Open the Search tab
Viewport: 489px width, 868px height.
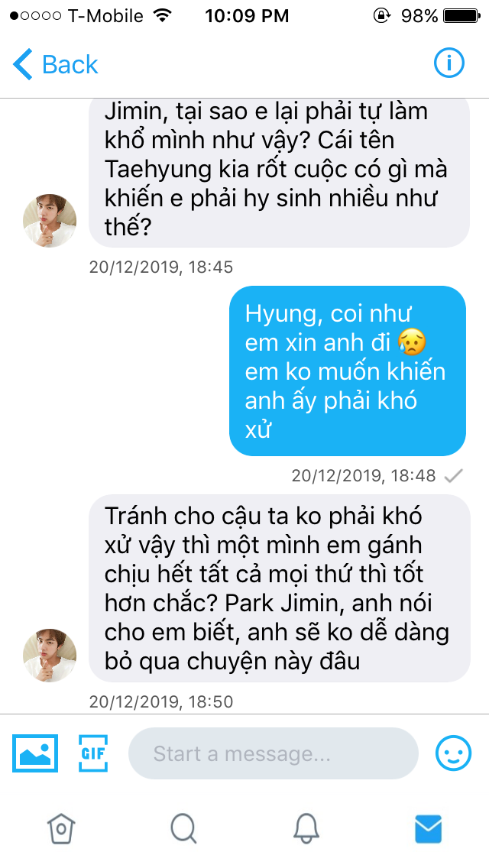183,829
